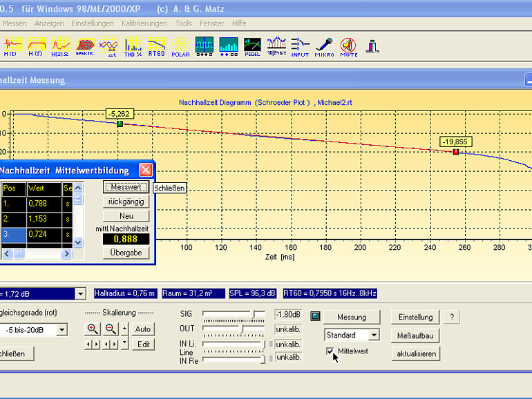Open the Einstellungen menu
532x399 pixels.
click(x=93, y=23)
